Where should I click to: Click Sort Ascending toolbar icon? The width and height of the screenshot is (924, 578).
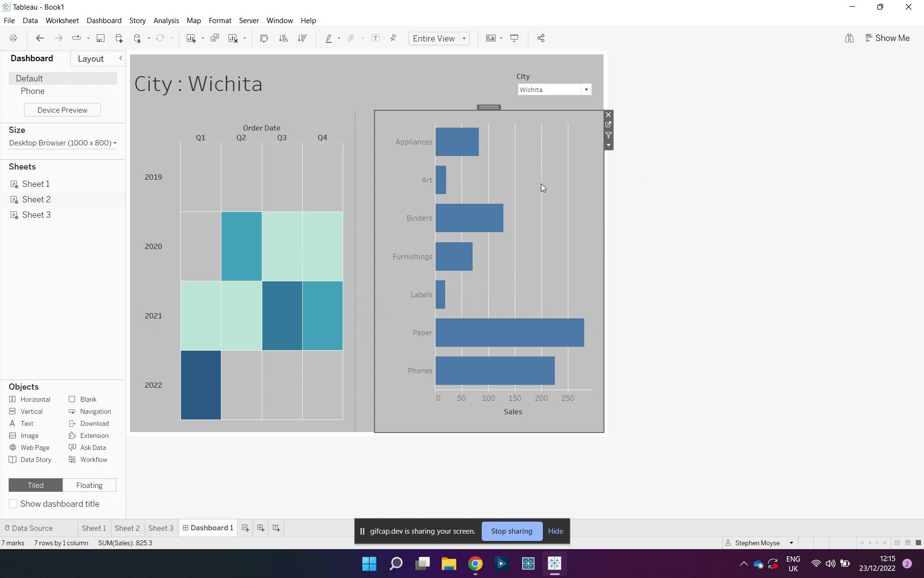[x=283, y=38]
